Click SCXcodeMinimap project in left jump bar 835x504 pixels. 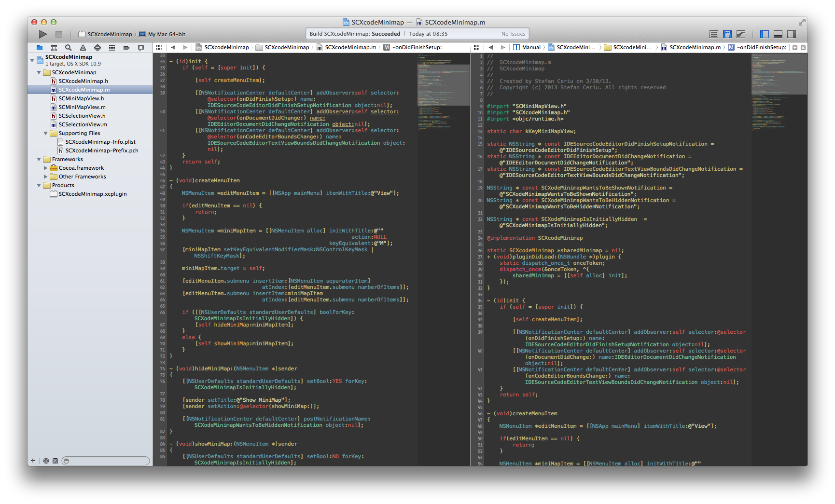[x=223, y=47]
